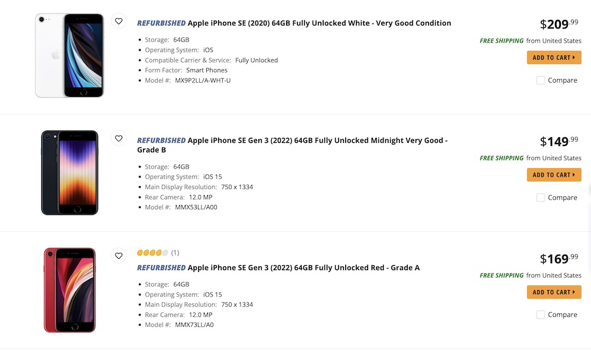Click the $209.99 price of the white iPhone
The width and height of the screenshot is (591, 364).
pyautogui.click(x=558, y=24)
